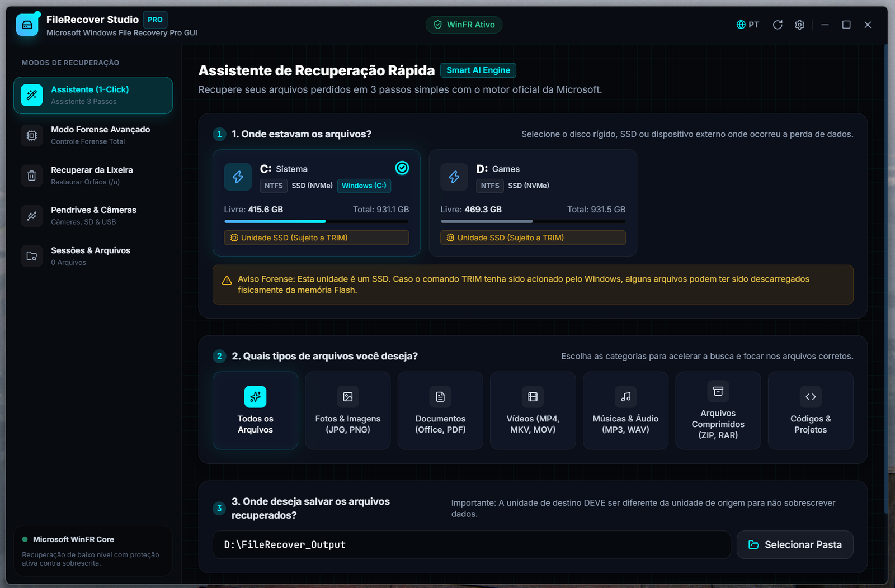Click the TRIM warning label on drive D:

point(533,238)
